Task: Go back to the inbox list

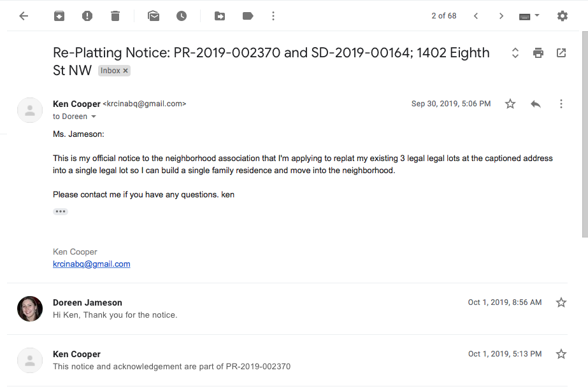Action: pyautogui.click(x=24, y=16)
